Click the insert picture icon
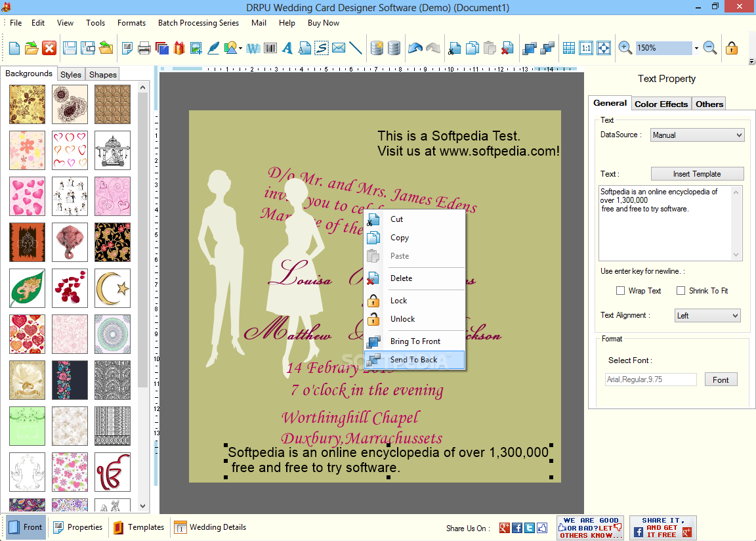This screenshot has height=541, width=756. [x=196, y=48]
